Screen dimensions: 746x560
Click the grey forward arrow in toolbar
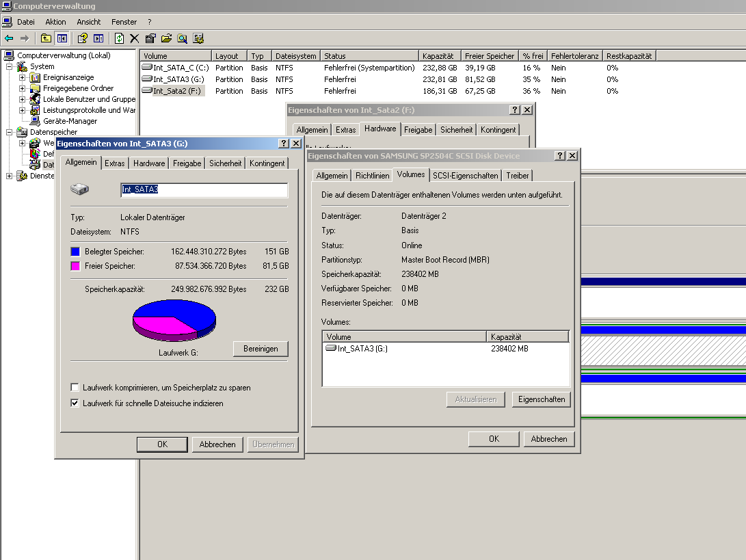pos(25,38)
